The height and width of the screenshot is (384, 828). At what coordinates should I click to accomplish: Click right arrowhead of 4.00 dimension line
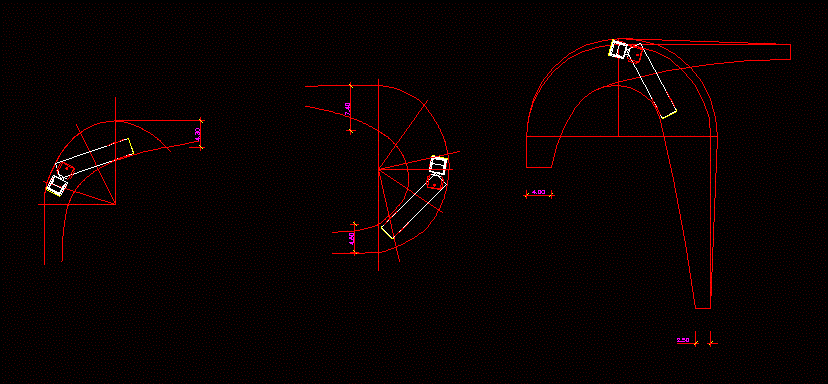(x=552, y=195)
